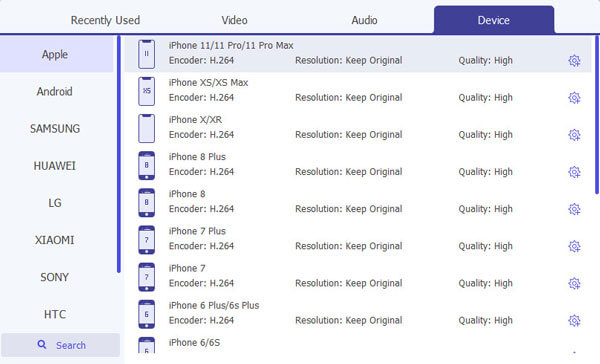Viewport: 600px width, 364px height.
Task: Open settings gear for iPhone 6 Plus/6s Plus
Action: coord(574,320)
